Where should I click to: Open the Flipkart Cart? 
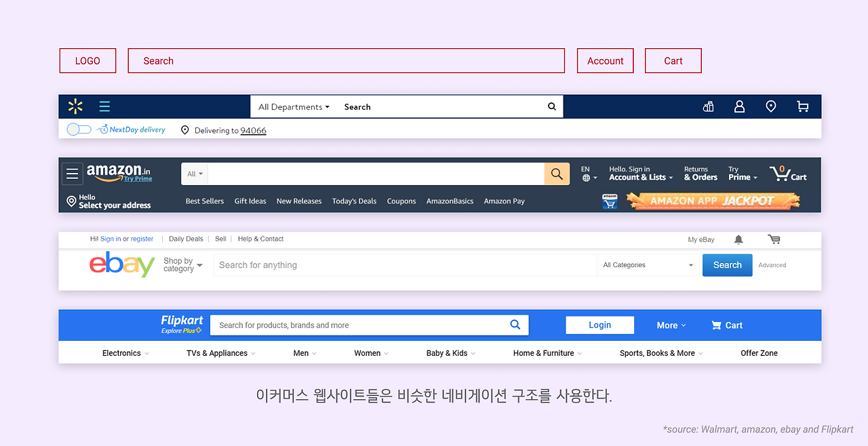(x=726, y=325)
